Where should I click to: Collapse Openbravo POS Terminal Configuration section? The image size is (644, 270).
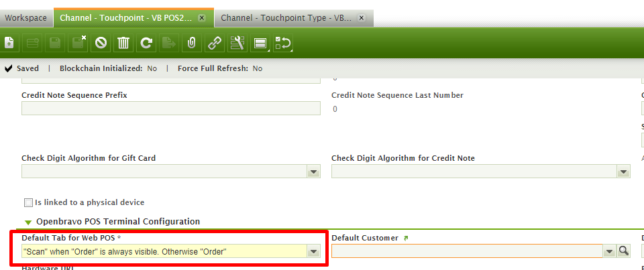[28, 222]
